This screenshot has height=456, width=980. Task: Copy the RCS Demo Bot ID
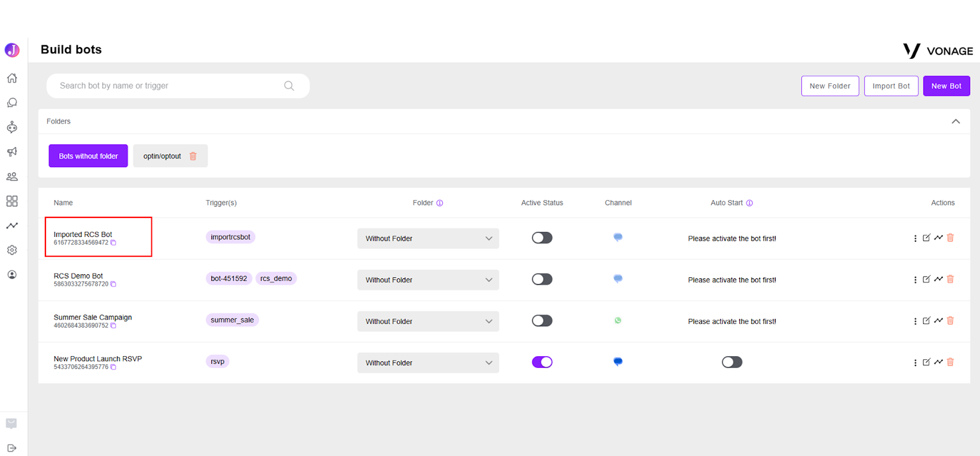tap(113, 284)
